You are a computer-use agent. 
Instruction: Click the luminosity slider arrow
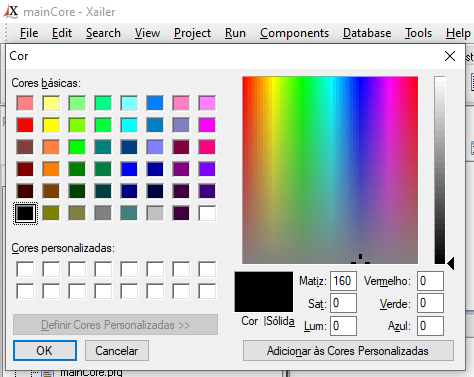[451, 263]
